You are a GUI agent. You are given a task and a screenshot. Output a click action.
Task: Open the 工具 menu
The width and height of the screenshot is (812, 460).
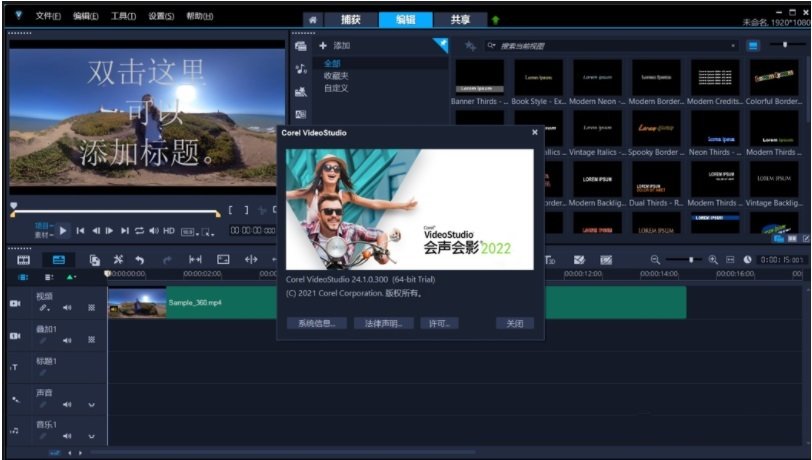[x=123, y=16]
